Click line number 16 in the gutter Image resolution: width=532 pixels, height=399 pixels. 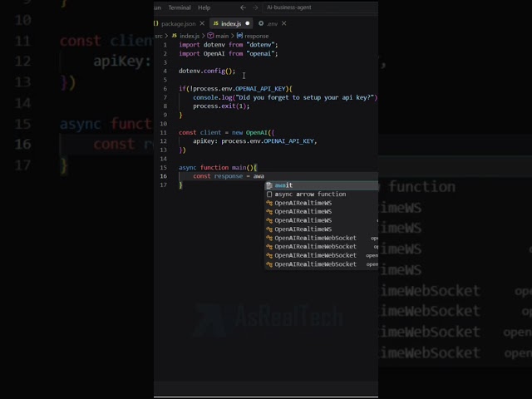tap(164, 176)
